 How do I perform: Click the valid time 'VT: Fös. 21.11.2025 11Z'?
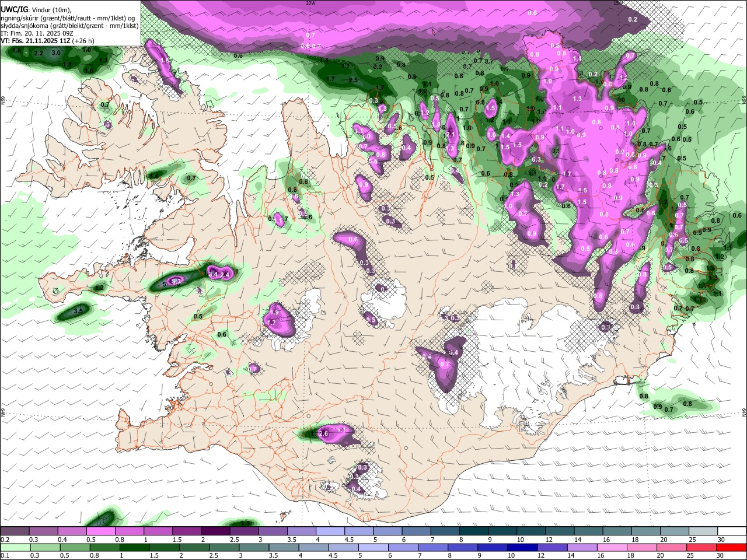[37, 41]
